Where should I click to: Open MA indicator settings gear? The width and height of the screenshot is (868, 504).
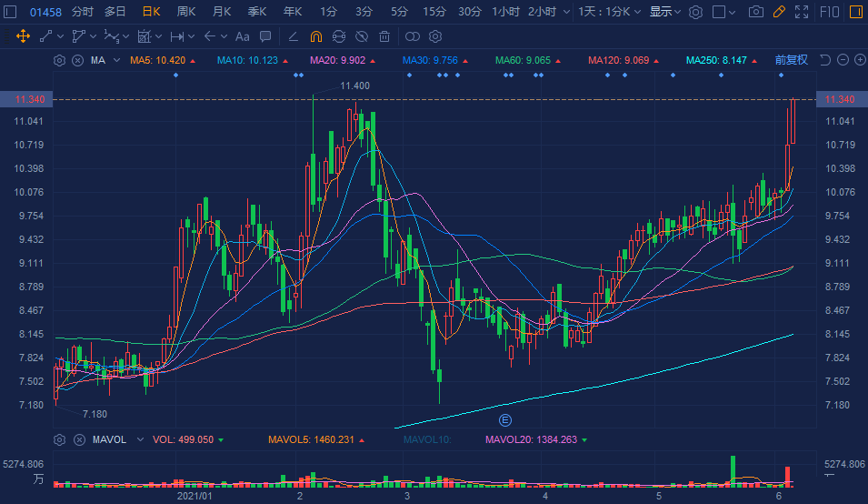59,60
